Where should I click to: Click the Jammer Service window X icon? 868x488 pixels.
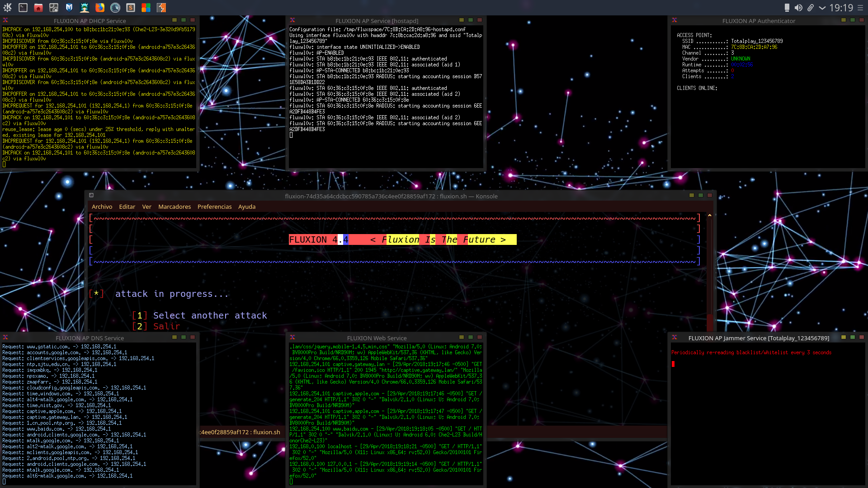675,338
